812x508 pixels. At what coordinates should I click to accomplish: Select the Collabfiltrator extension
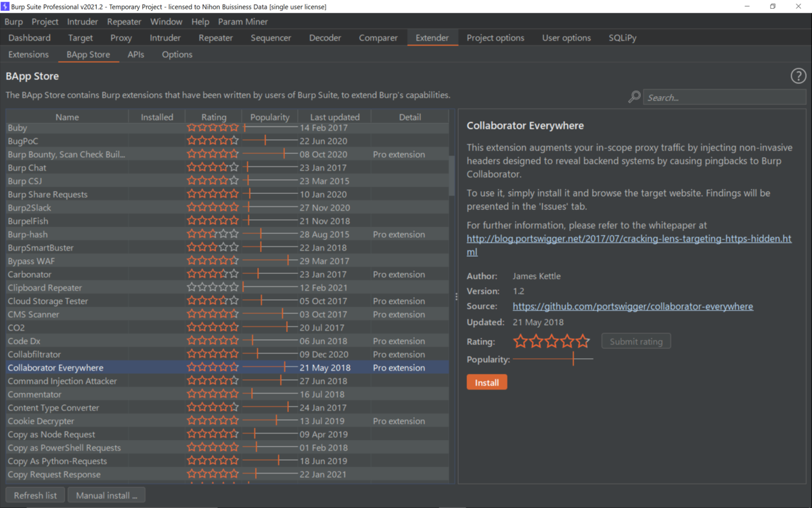(227, 354)
